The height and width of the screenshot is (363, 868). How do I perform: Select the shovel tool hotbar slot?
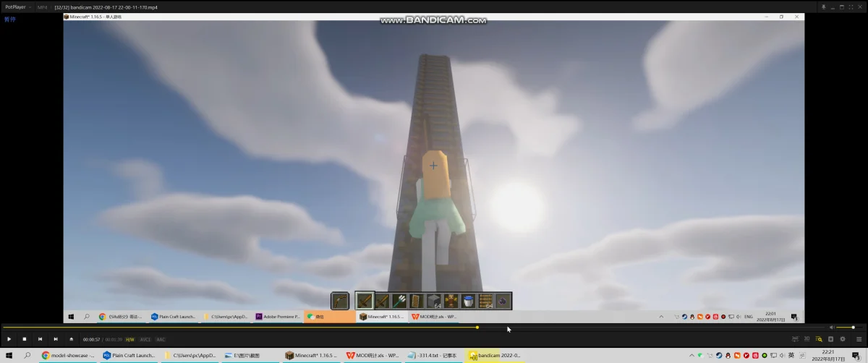pos(399,300)
